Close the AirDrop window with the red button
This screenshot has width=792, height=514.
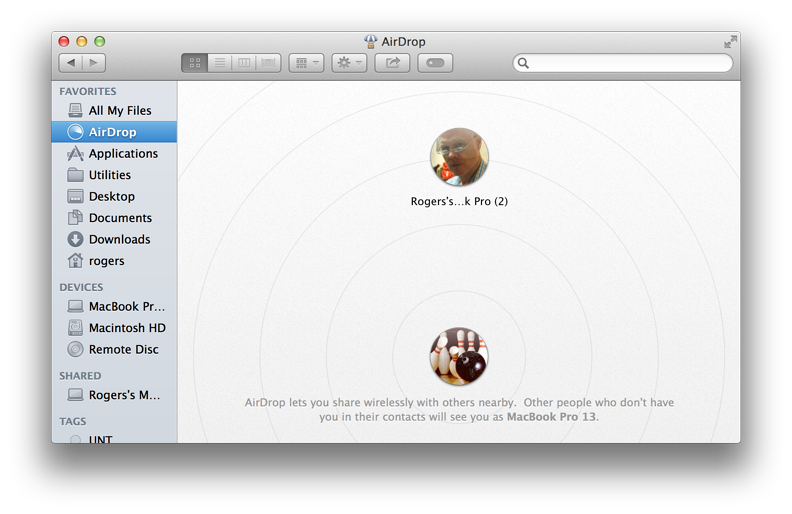(x=64, y=41)
